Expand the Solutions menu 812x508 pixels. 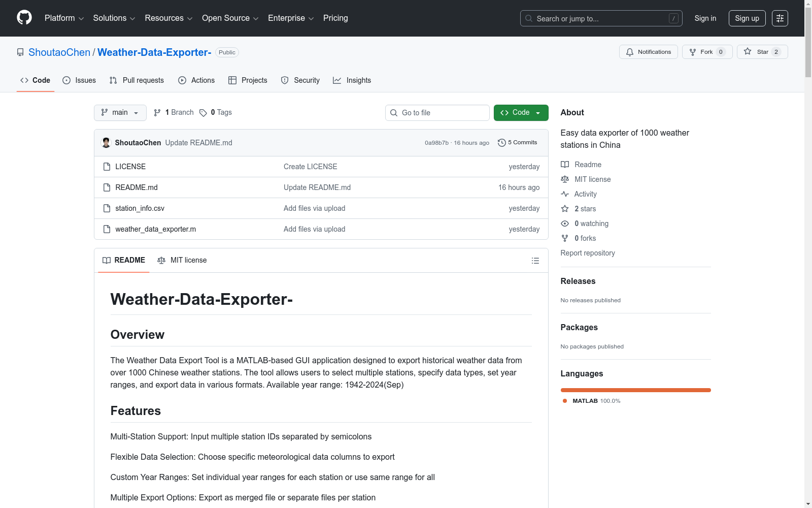click(114, 18)
